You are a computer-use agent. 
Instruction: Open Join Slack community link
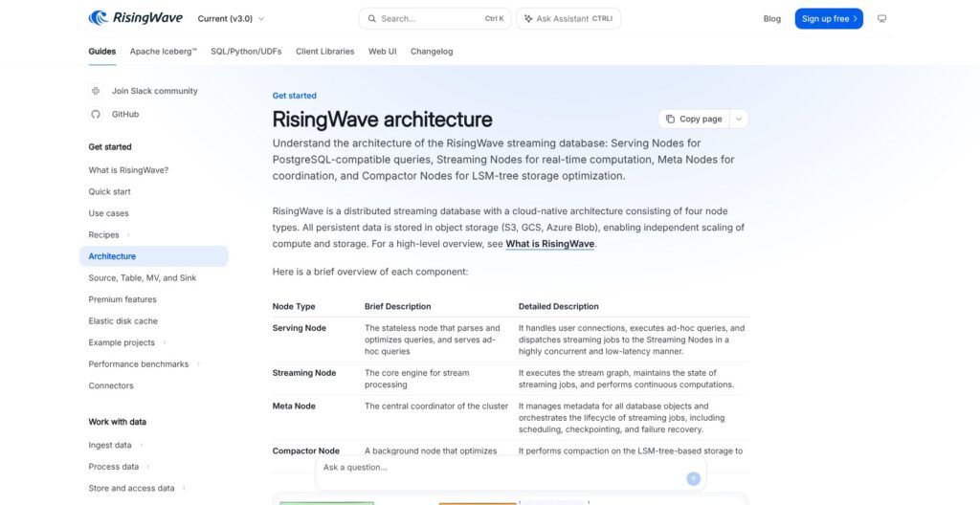point(154,91)
